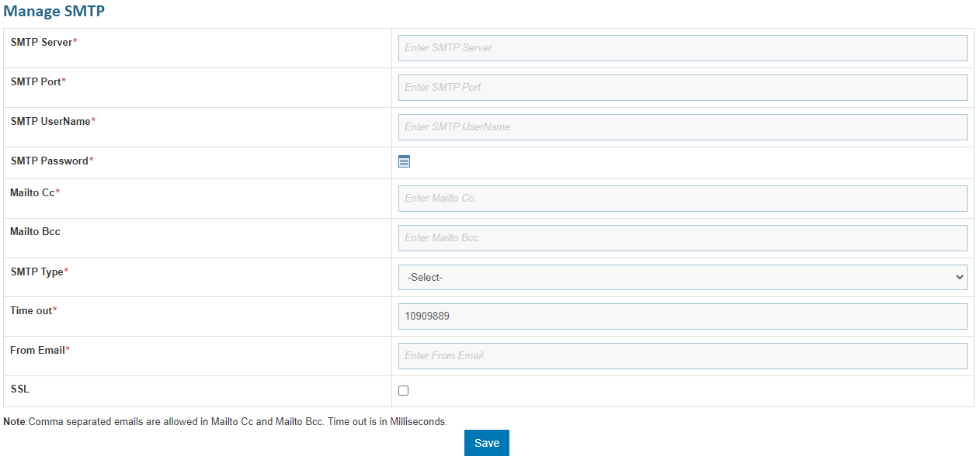Click the Mailto Bcc input field
This screenshot has height=460, width=980.
682,237
